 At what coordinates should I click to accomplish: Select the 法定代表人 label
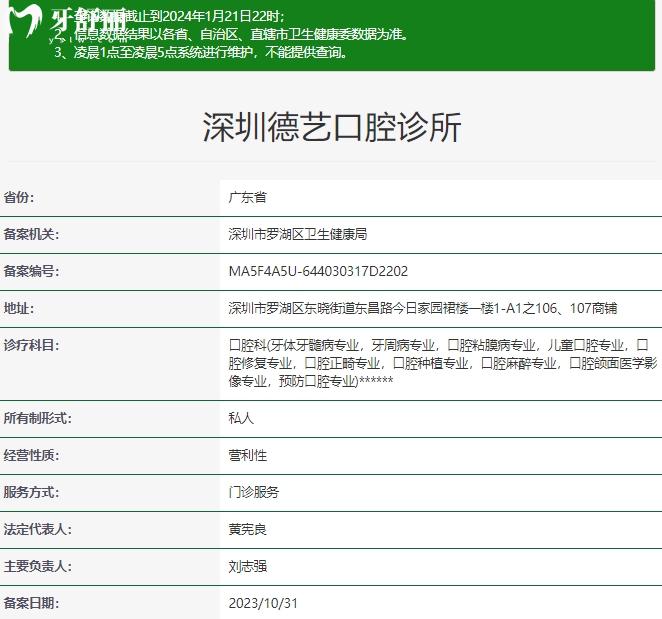click(x=38, y=529)
